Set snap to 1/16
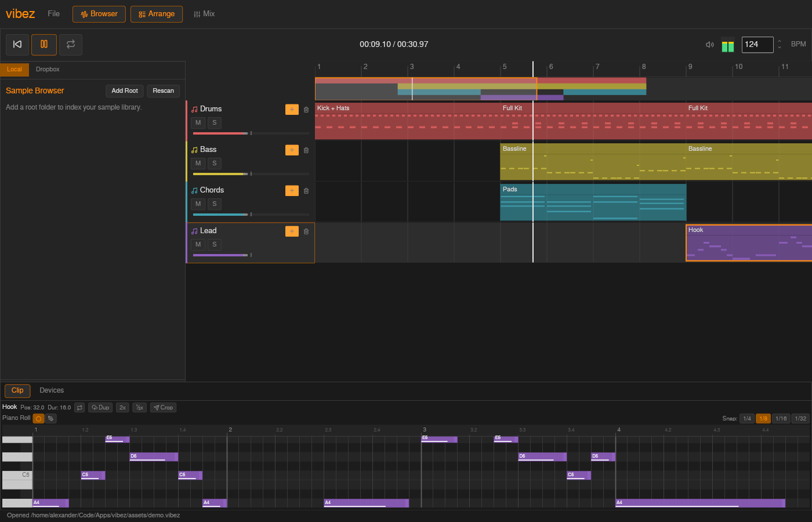Viewport: 812px width, 522px height. click(781, 419)
